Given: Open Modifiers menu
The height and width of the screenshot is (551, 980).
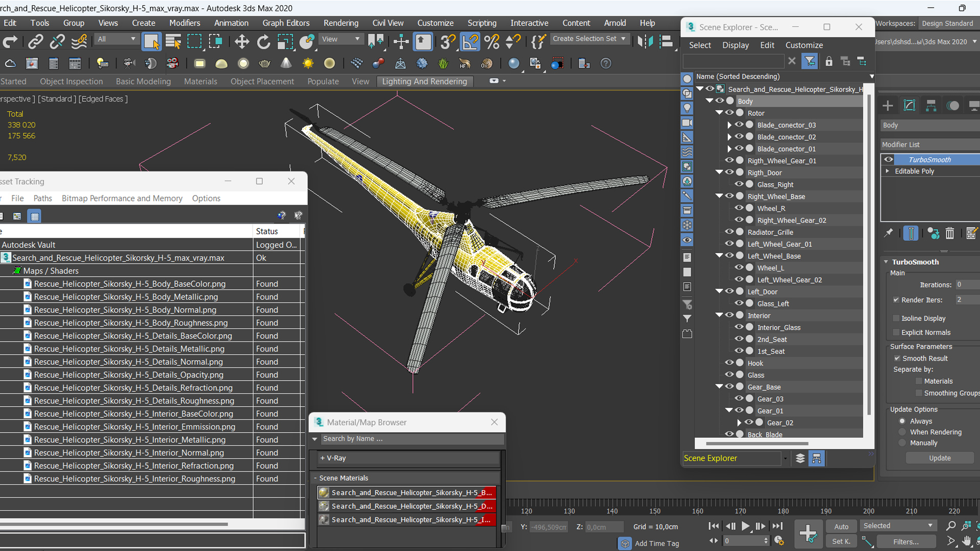Looking at the screenshot, I should click(x=184, y=23).
